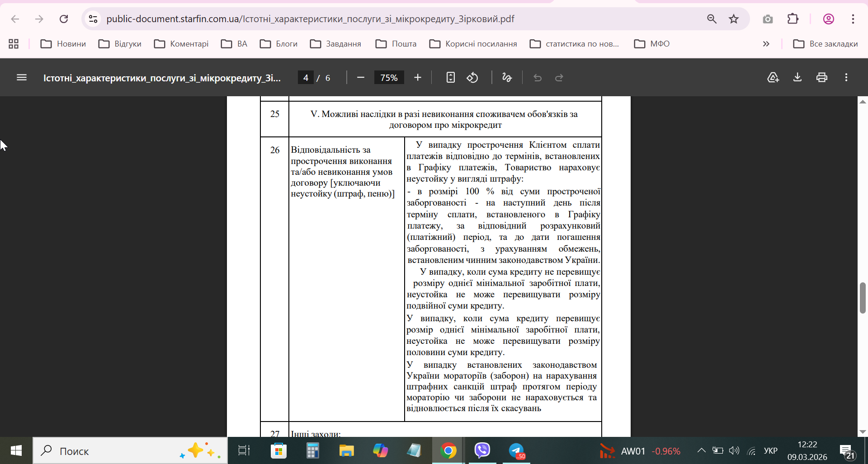
Task: Open the PDF viewer more actions menu
Action: pyautogui.click(x=846, y=78)
